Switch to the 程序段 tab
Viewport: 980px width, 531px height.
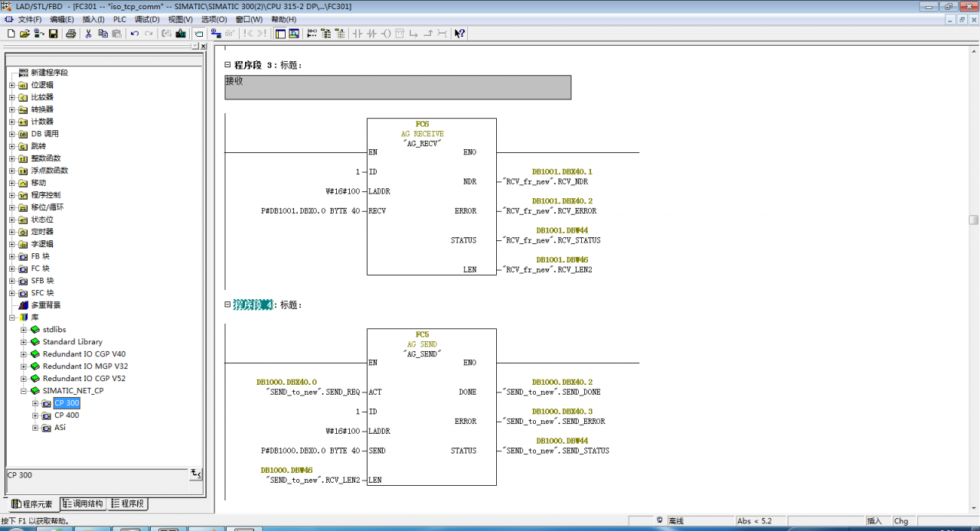[x=128, y=504]
